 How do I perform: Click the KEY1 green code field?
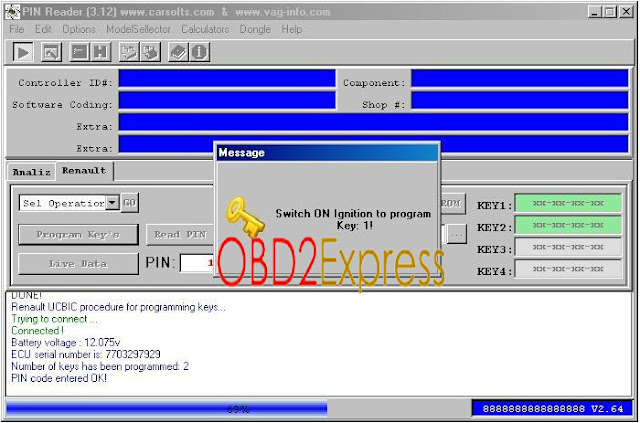click(568, 203)
